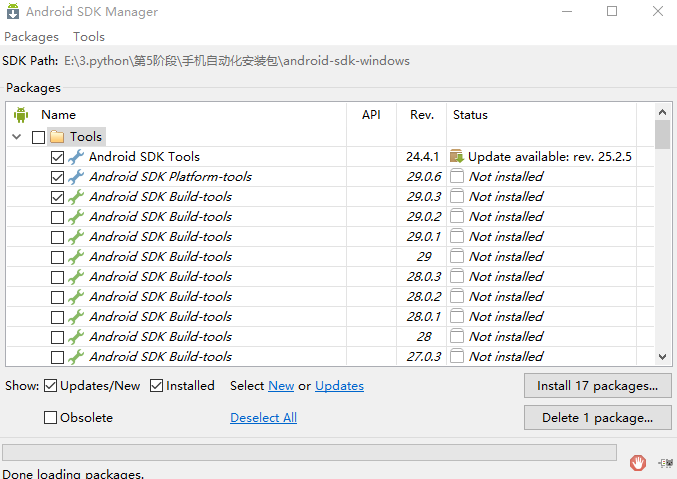Click the Android SDK Manager title bar icon
This screenshot has width=677, height=479.
point(12,12)
